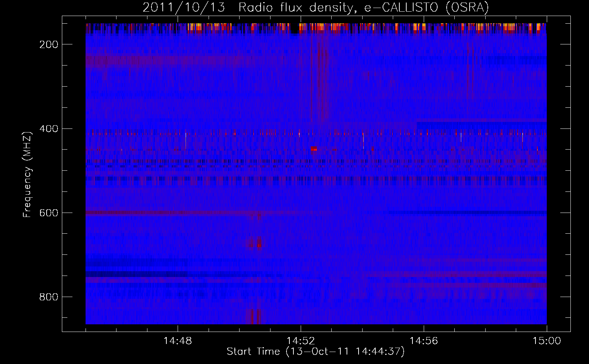This screenshot has width=589, height=364.
Task: Click the 14:48 time tick label
Action: pos(178,341)
